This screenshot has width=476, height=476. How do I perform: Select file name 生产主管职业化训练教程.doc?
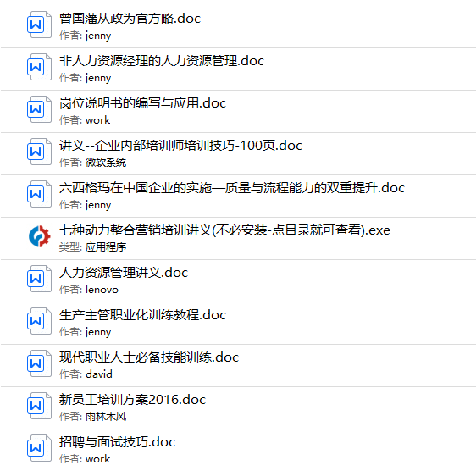142,315
